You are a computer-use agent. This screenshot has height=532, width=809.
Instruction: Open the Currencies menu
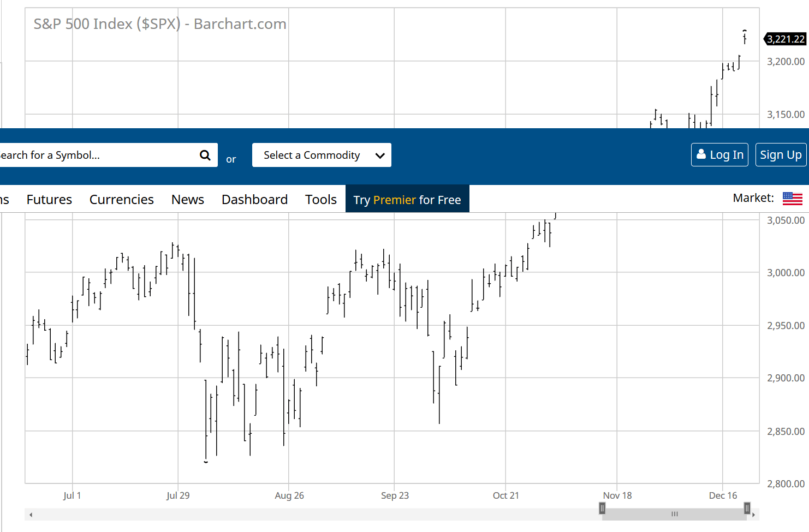coord(122,200)
